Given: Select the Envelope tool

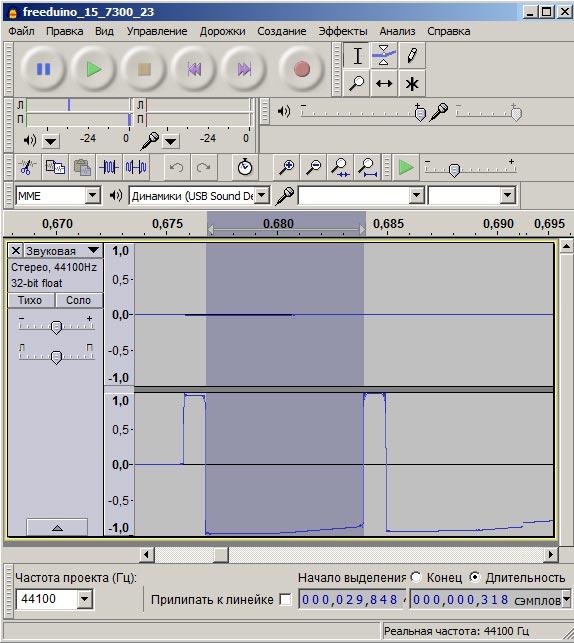Looking at the screenshot, I should point(384,56).
